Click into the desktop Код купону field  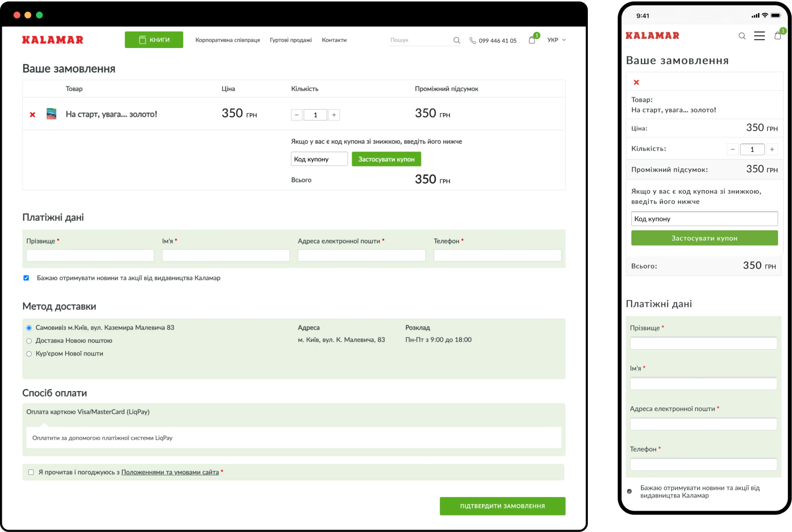click(319, 159)
